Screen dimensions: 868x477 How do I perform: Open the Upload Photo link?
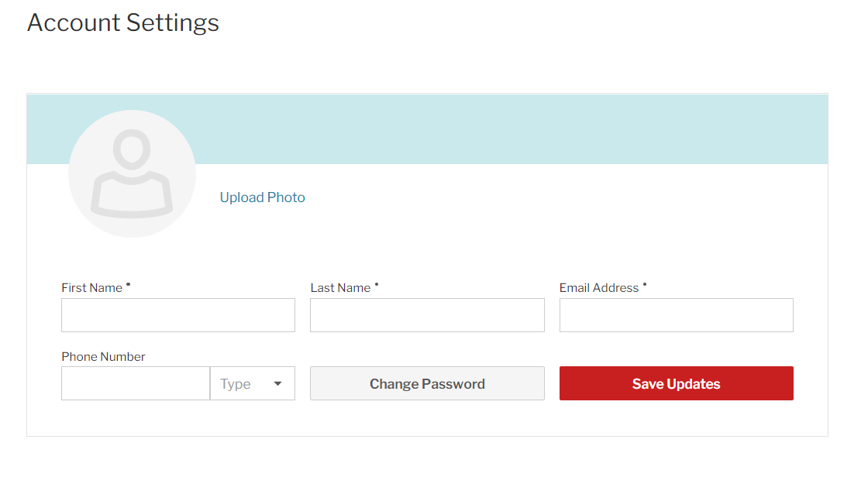(x=263, y=197)
